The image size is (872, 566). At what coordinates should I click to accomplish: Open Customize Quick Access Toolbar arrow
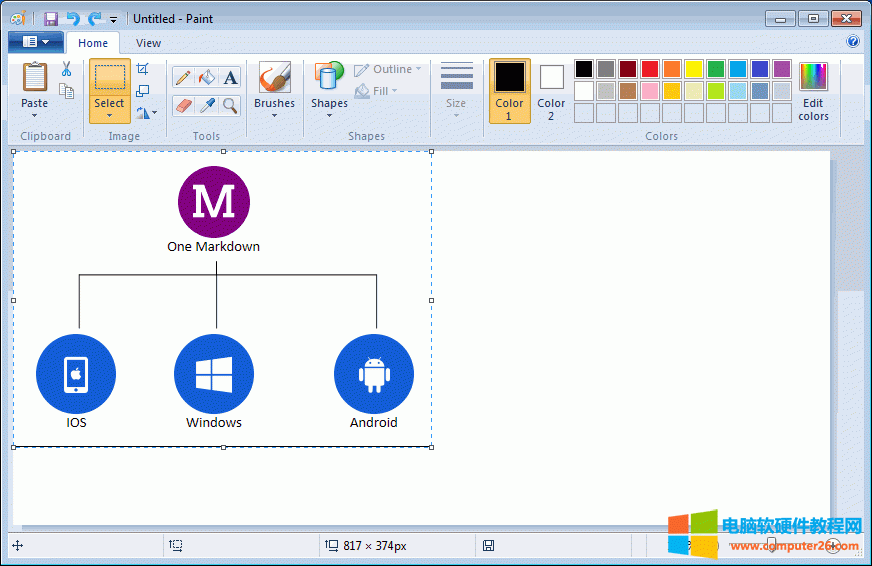pyautogui.click(x=113, y=20)
